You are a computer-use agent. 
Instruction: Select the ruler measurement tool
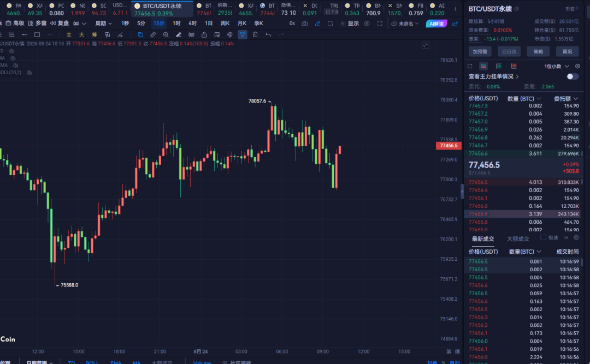tap(153, 34)
